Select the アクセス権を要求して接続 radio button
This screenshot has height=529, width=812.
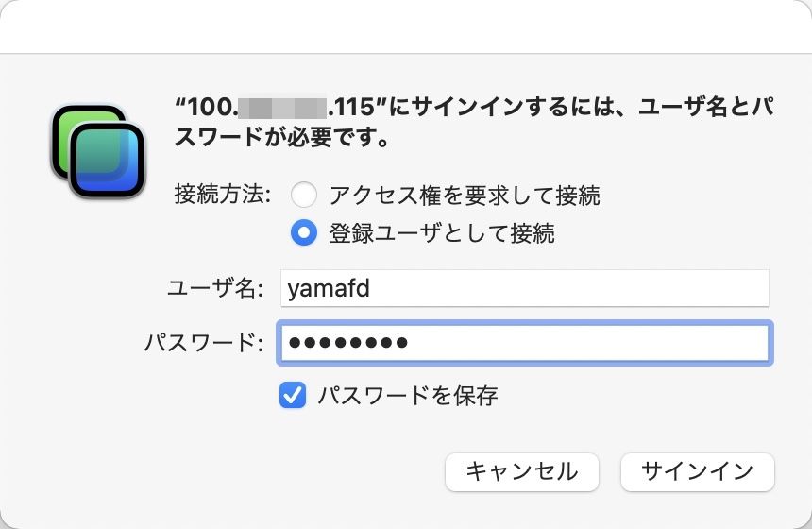(x=303, y=195)
